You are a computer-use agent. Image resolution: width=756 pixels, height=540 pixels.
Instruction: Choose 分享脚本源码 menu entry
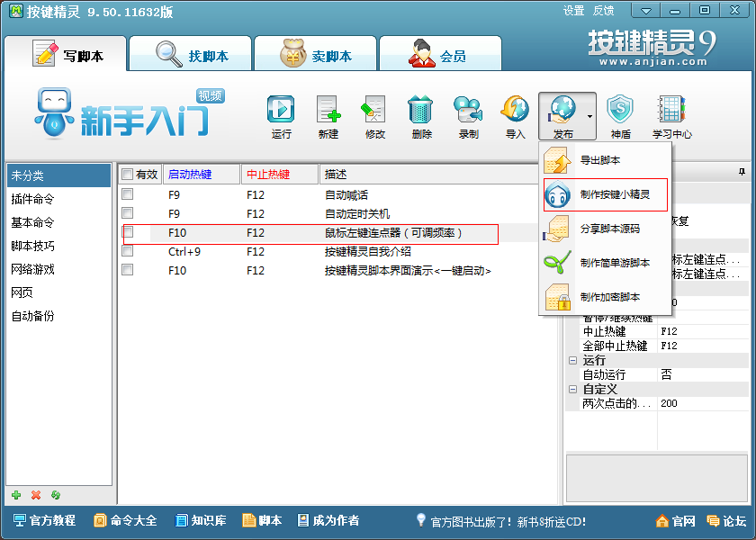click(605, 229)
